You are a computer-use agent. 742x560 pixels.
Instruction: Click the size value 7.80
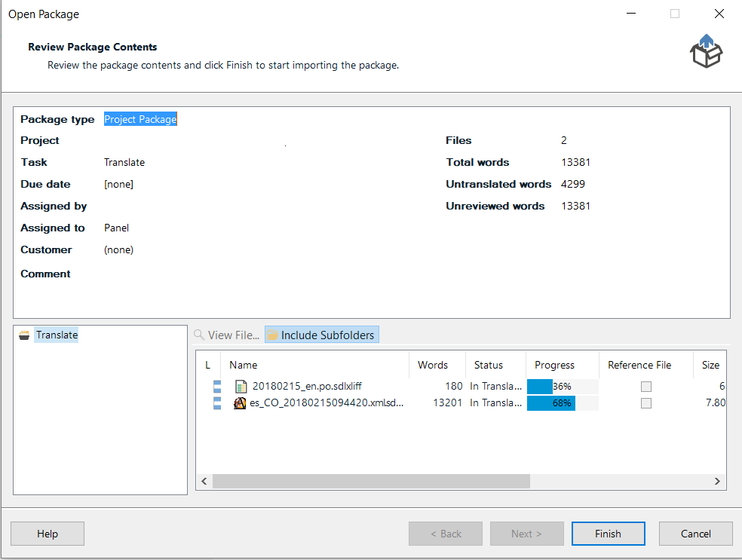[716, 403]
